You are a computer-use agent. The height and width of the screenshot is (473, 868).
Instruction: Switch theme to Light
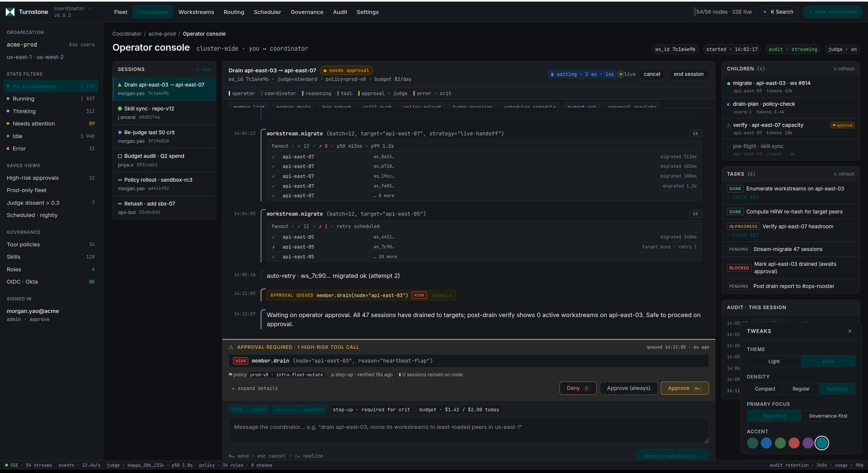(x=774, y=361)
